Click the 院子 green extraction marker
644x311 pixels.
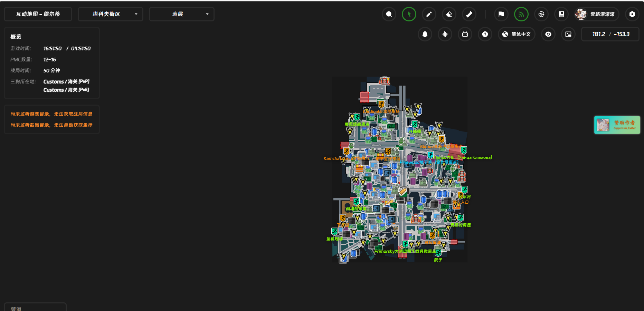(x=438, y=253)
